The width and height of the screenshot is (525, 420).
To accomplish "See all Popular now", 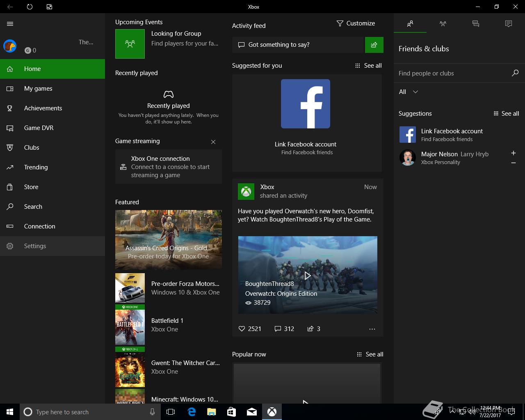I will (370, 354).
